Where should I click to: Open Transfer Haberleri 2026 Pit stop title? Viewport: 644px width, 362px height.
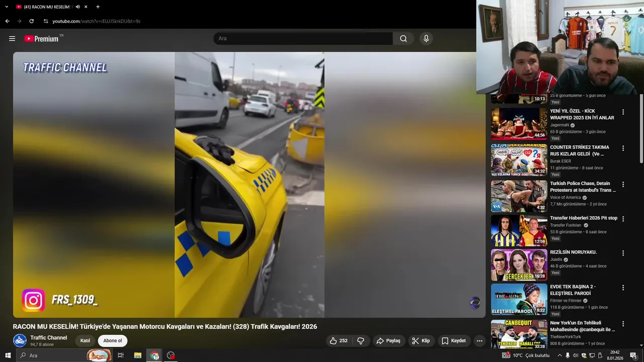point(584,218)
